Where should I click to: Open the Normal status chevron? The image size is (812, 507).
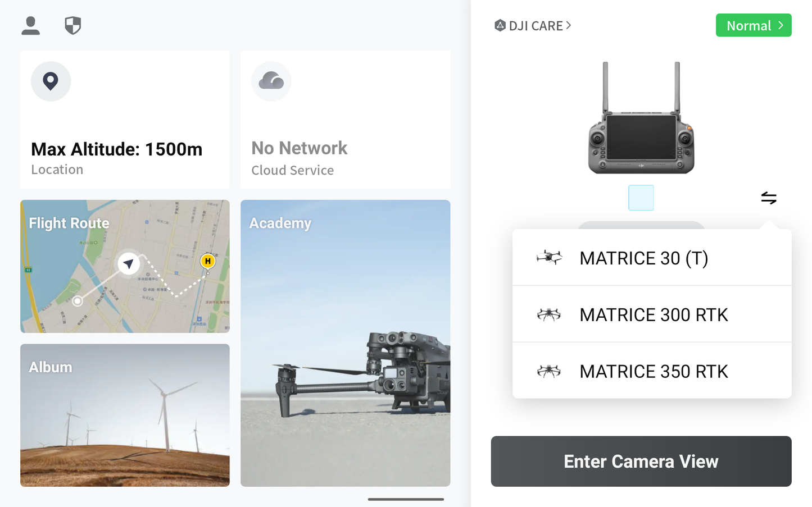[x=781, y=25]
